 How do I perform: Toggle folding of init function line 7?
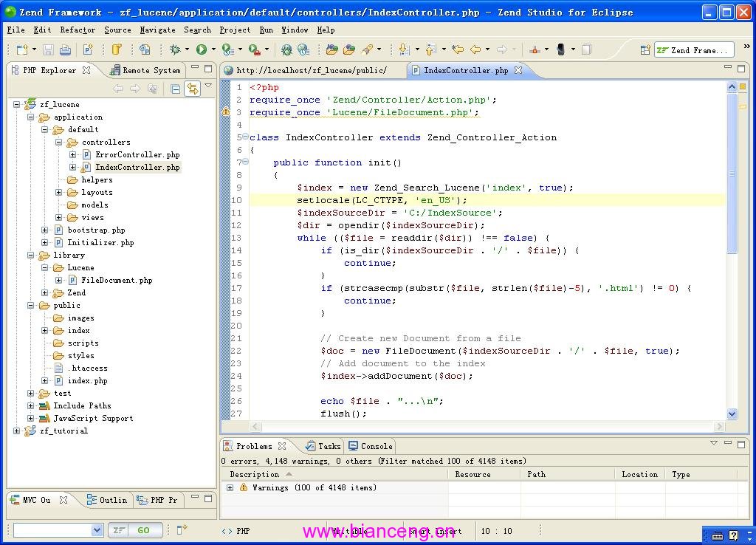pos(246,162)
